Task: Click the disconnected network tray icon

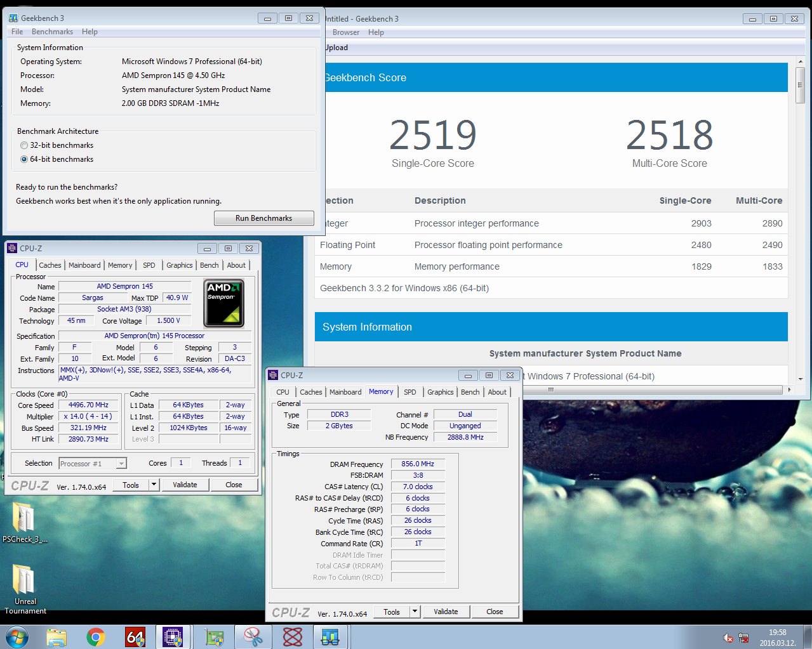Action: 743,638
